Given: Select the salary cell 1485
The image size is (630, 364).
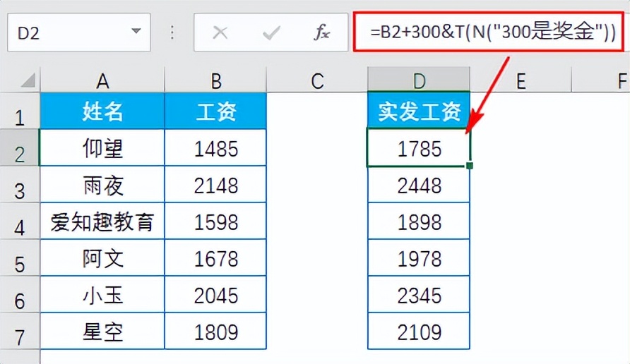Looking at the screenshot, I should coord(215,147).
